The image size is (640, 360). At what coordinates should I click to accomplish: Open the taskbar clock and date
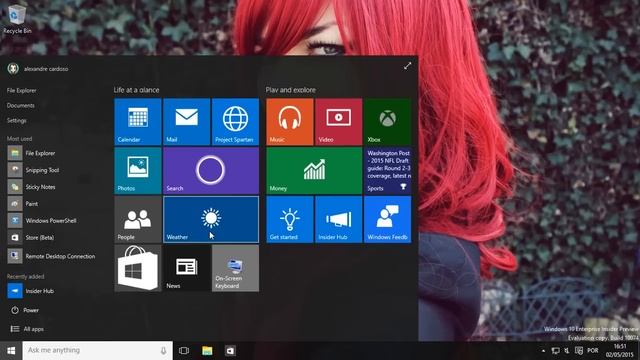pyautogui.click(x=621, y=351)
